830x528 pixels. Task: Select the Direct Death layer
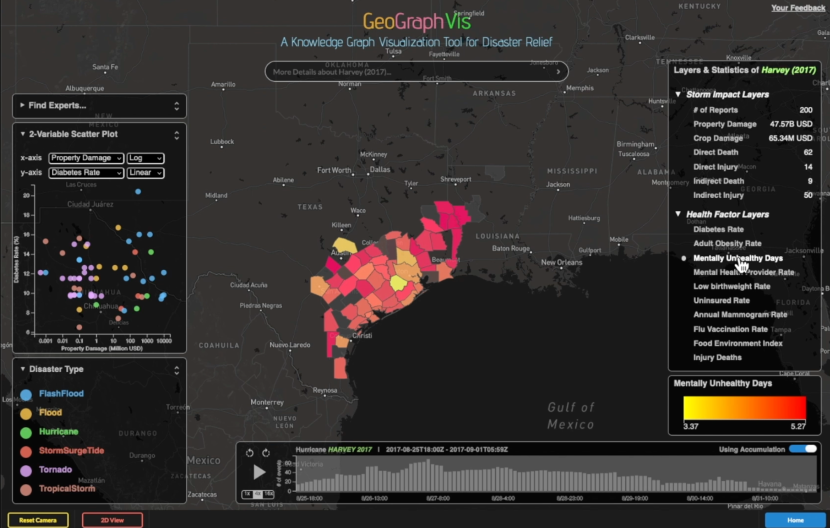(716, 153)
